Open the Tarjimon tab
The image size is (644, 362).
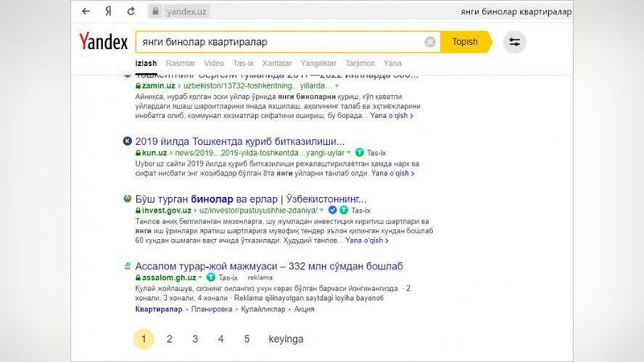pyautogui.click(x=360, y=64)
